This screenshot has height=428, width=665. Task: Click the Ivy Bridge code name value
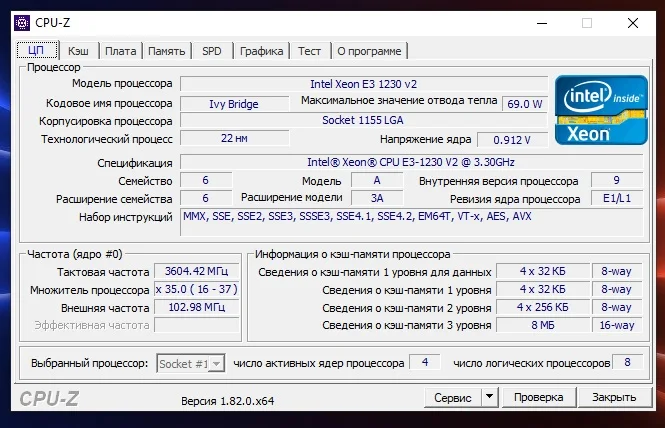point(234,104)
